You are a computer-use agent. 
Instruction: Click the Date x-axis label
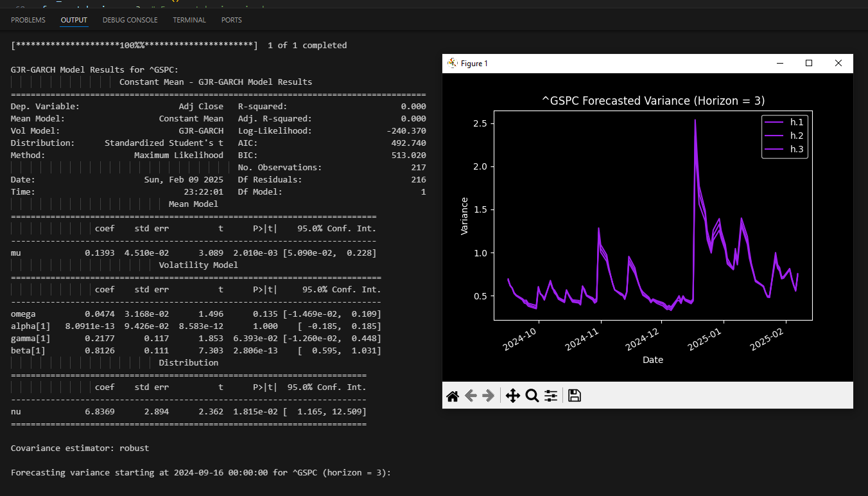tap(653, 360)
